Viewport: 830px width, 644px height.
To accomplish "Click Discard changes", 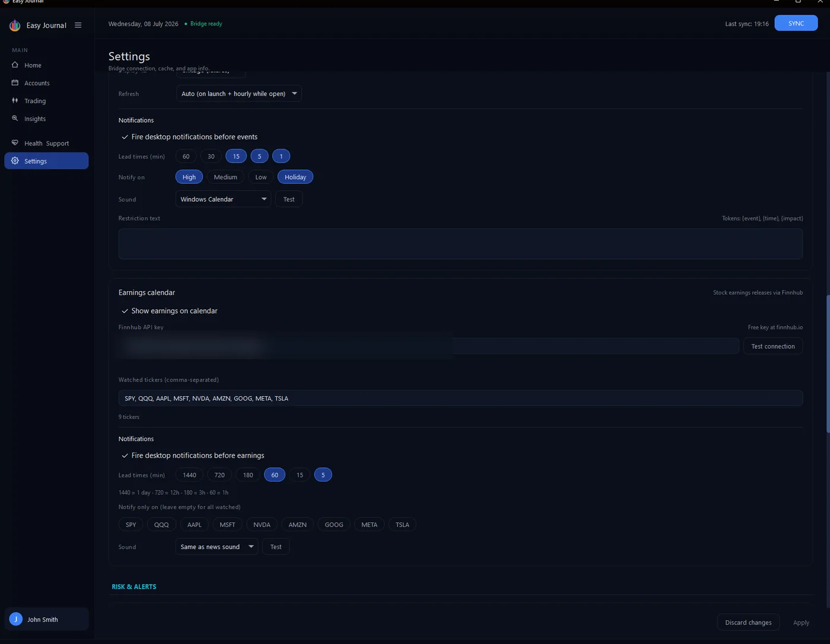I will point(748,623).
